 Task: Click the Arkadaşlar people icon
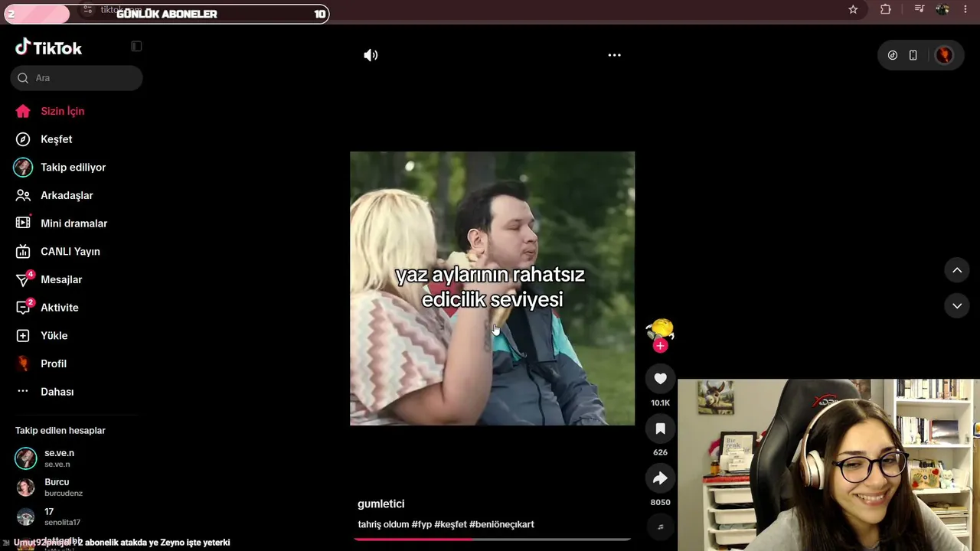click(24, 195)
